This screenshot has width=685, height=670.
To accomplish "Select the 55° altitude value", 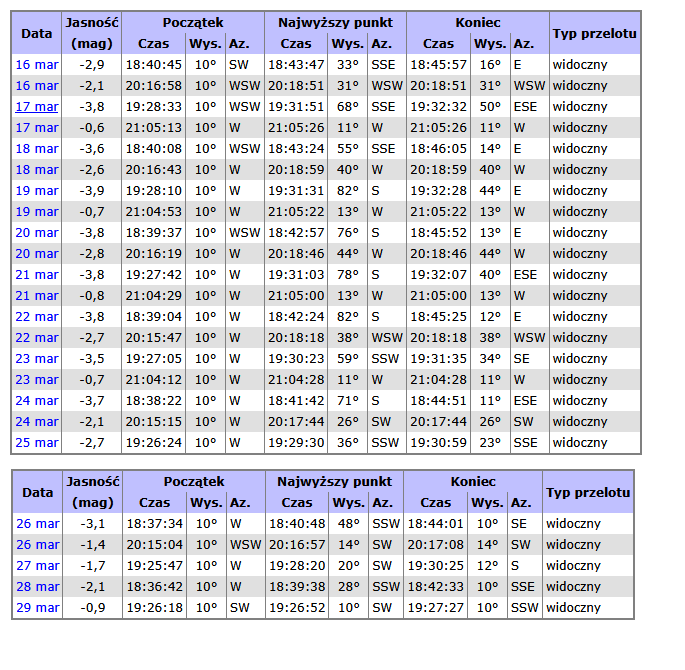I will [x=347, y=149].
